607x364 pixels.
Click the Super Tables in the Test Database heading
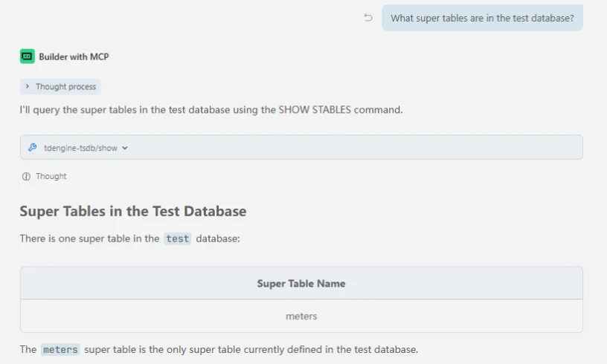[132, 211]
